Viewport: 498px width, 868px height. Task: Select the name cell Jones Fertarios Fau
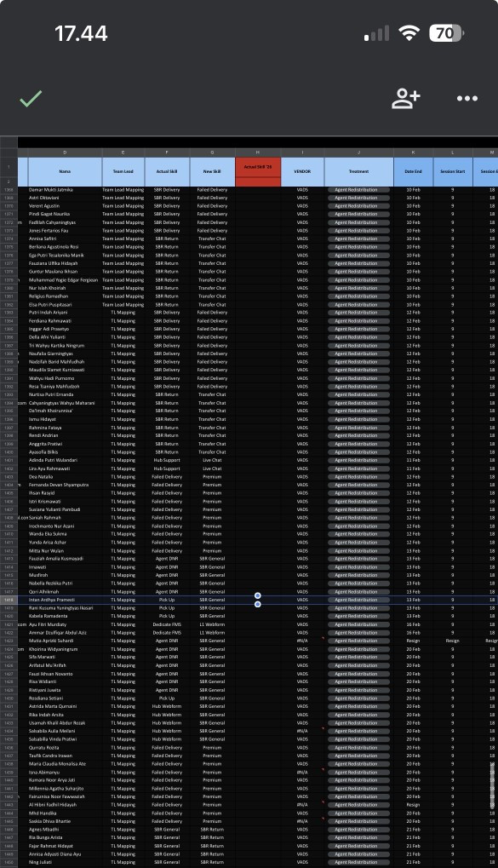tap(65, 230)
